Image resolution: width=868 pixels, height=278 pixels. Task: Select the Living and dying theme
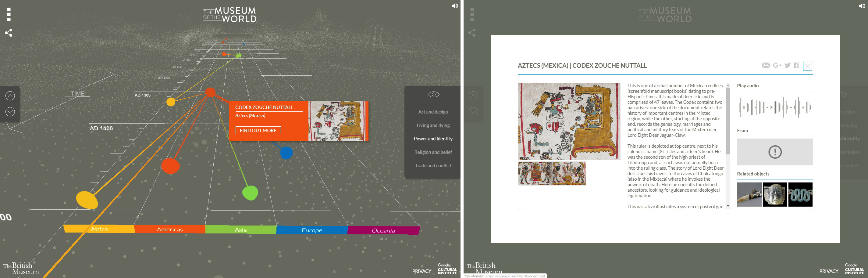[433, 125]
